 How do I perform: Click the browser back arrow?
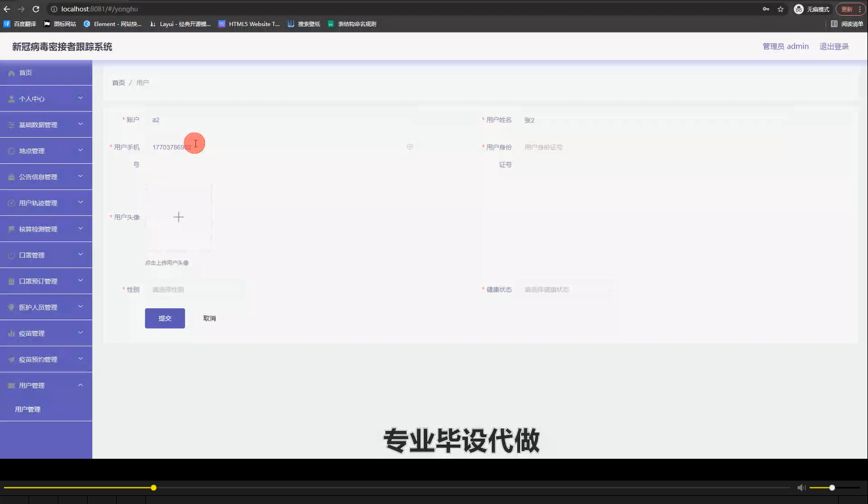(7, 9)
